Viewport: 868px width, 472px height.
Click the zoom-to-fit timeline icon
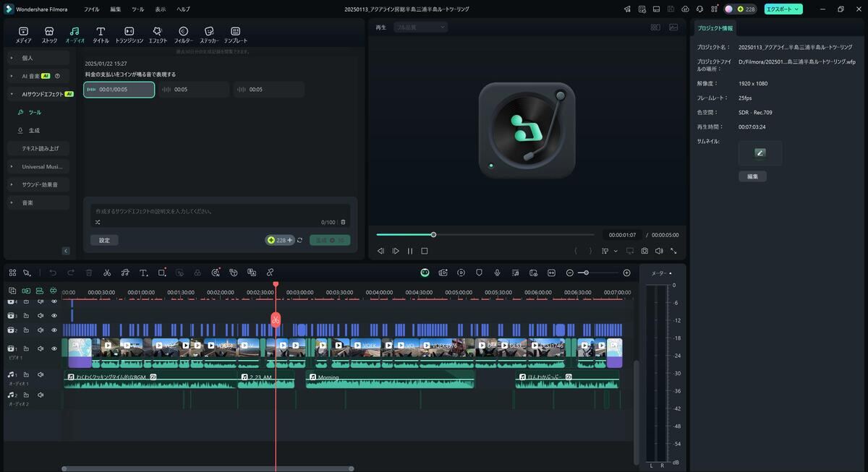click(x=551, y=273)
